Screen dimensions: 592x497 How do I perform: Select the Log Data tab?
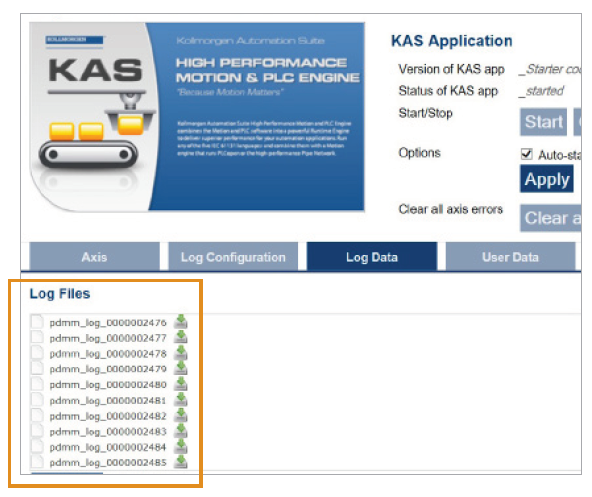372,257
